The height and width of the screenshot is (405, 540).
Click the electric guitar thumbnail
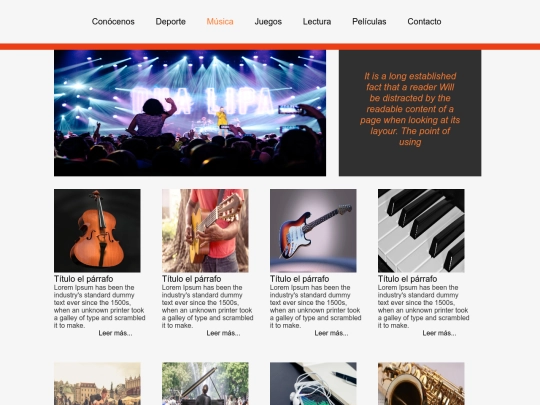313,230
